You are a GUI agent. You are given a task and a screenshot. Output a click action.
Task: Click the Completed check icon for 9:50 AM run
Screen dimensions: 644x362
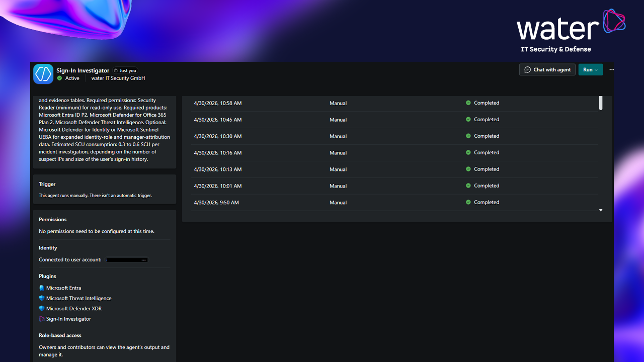point(468,202)
